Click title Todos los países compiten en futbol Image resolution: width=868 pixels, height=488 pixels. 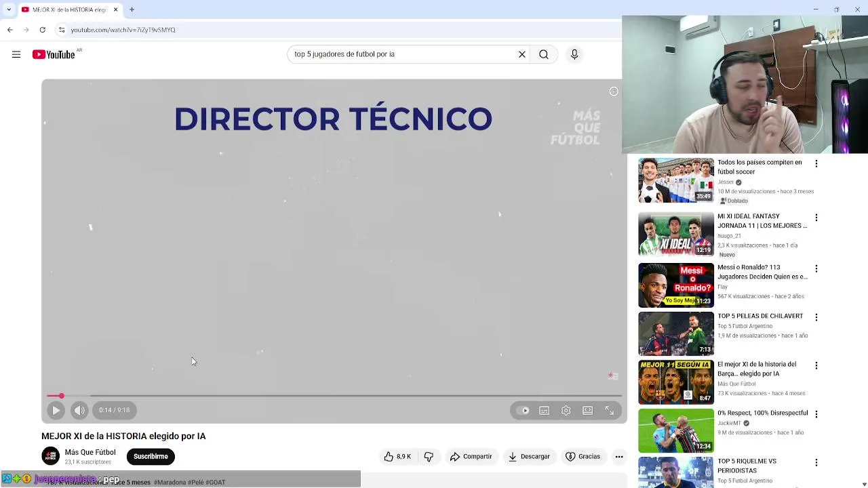pyautogui.click(x=759, y=167)
